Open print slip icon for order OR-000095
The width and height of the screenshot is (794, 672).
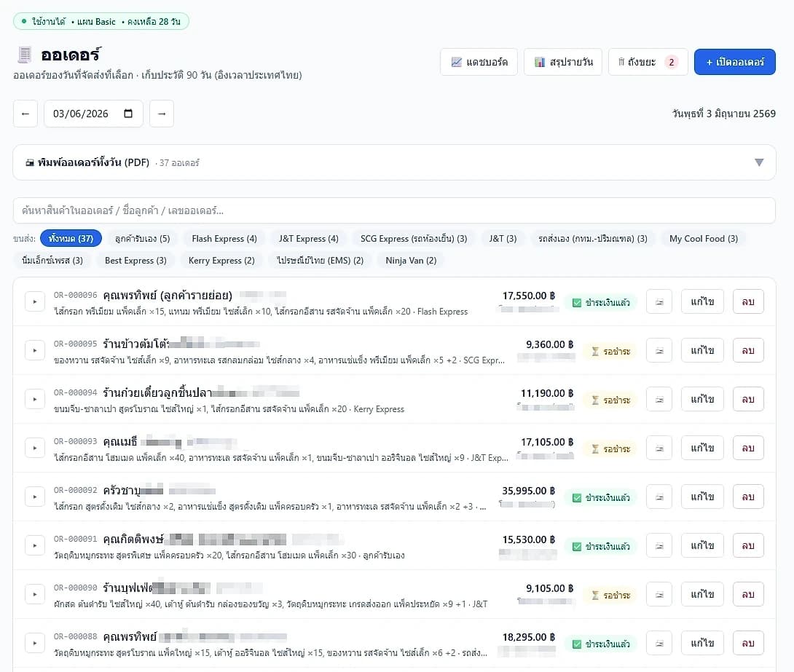tap(659, 350)
